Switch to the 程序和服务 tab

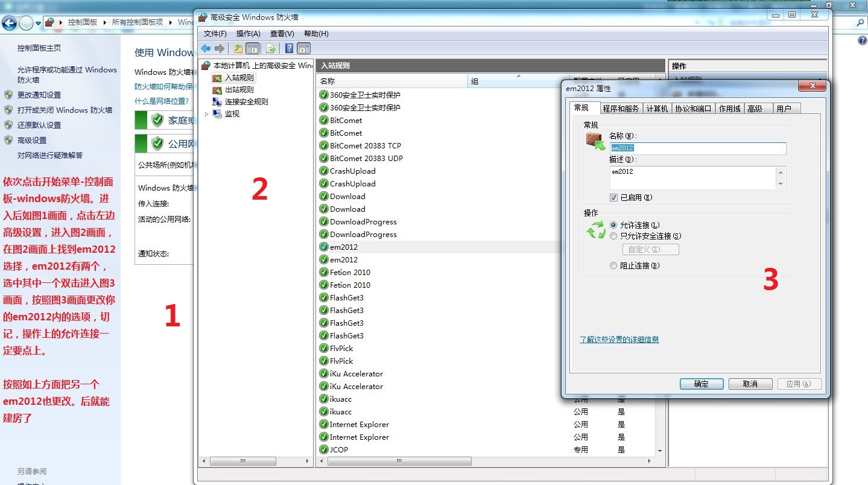(x=621, y=109)
